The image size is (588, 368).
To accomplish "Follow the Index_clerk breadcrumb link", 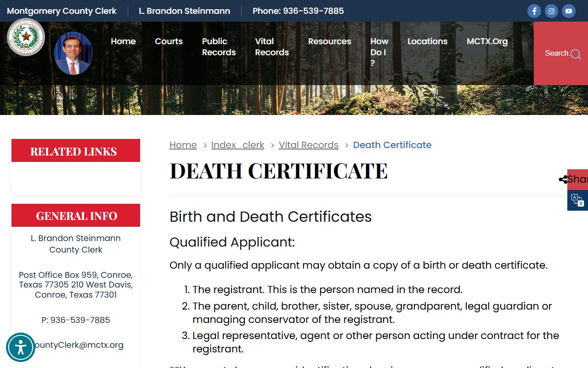I will 237,145.
